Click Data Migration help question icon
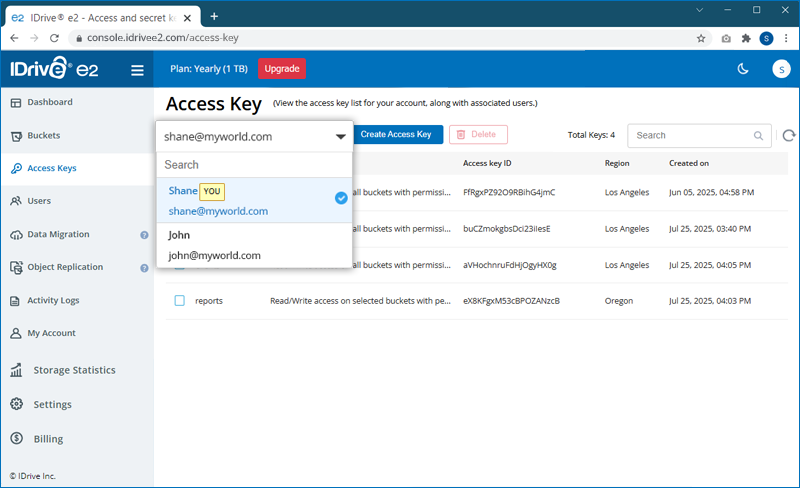This screenshot has height=488, width=800. pyautogui.click(x=144, y=235)
